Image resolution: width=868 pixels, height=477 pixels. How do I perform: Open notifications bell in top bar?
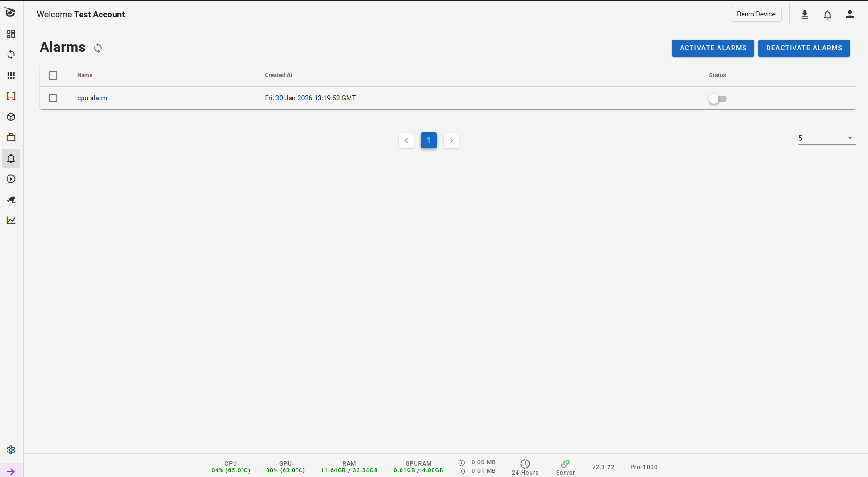[827, 15]
